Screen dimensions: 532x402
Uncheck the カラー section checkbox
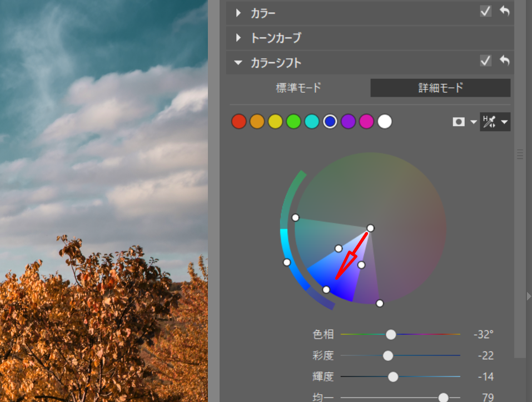[x=485, y=11]
